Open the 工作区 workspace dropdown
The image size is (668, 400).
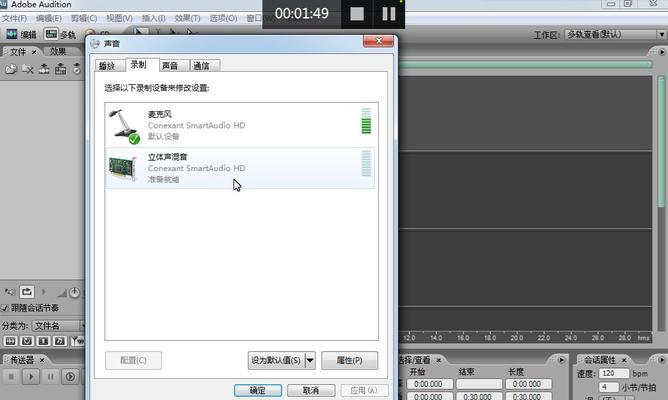pos(616,35)
